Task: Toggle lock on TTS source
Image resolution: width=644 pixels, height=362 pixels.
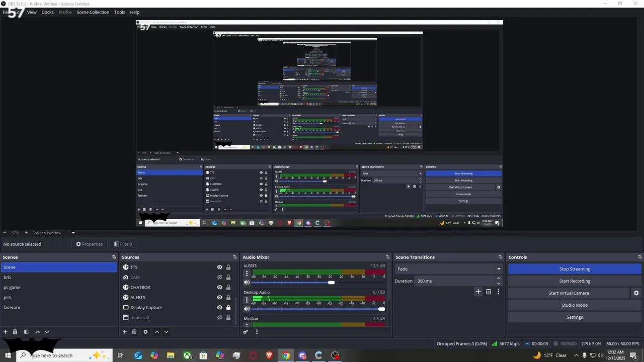Action: [x=228, y=267]
